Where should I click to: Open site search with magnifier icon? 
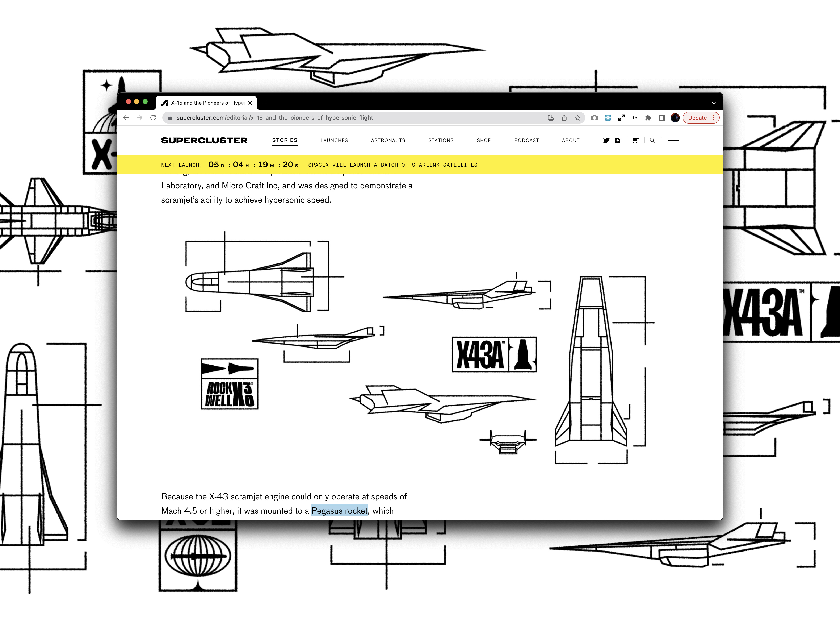tap(652, 140)
